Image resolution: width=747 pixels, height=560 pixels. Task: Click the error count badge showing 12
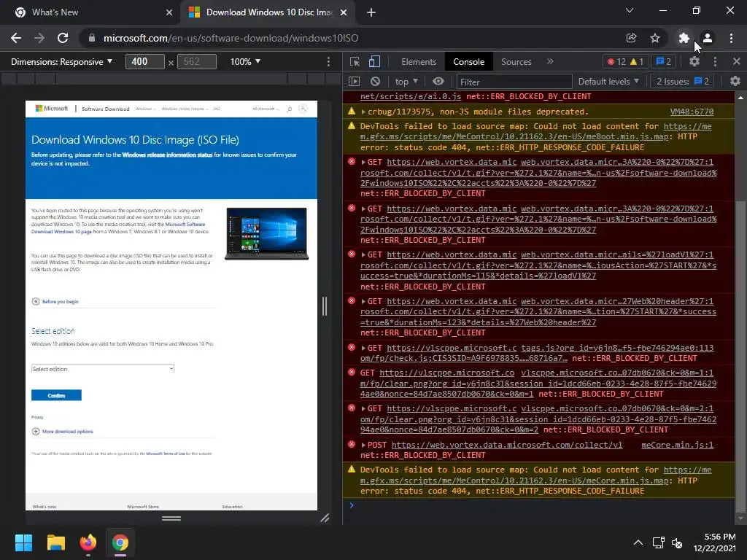(x=616, y=61)
